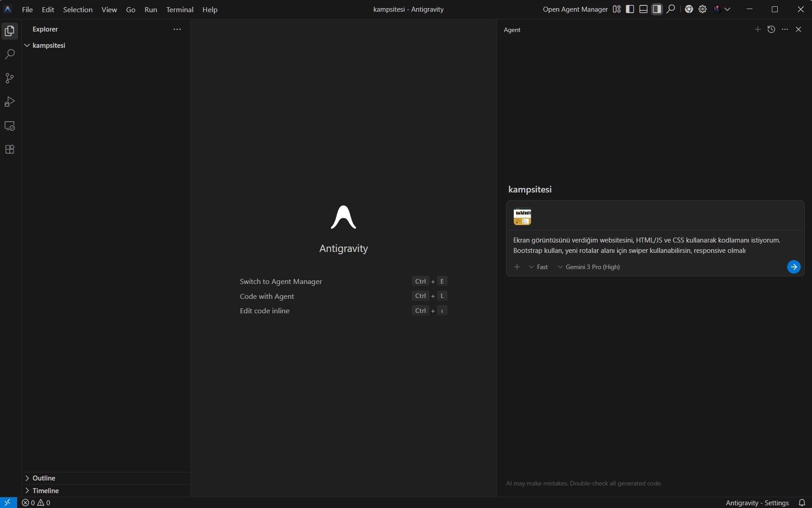812x508 pixels.
Task: Open the Terminal menu
Action: [x=180, y=9]
